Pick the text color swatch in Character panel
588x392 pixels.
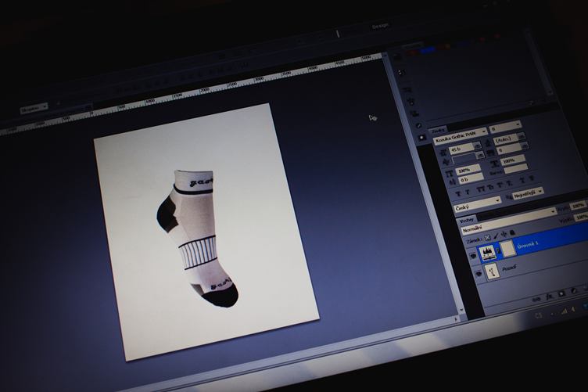click(x=516, y=169)
